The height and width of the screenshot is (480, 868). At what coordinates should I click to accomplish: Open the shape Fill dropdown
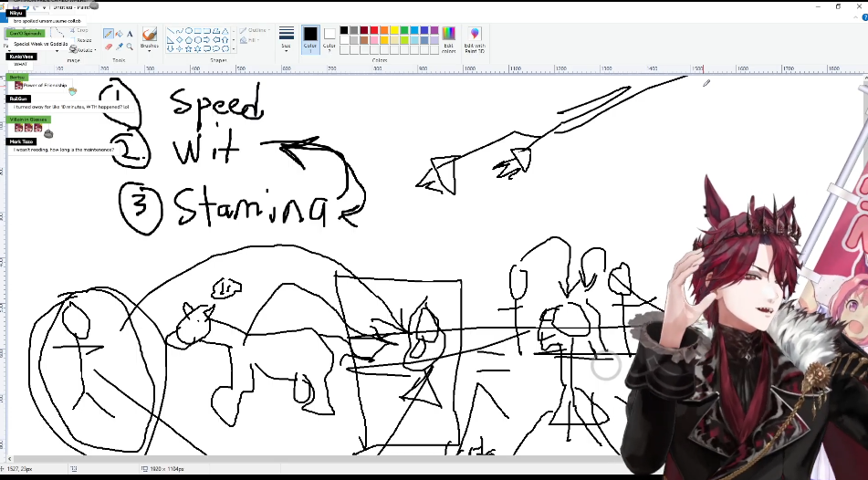249,40
